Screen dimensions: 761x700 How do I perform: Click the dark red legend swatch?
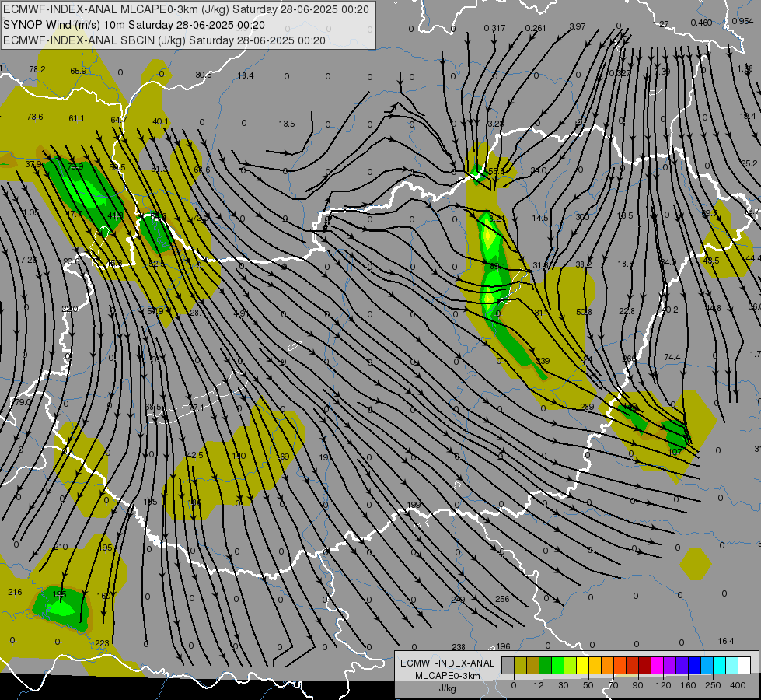coord(645,665)
